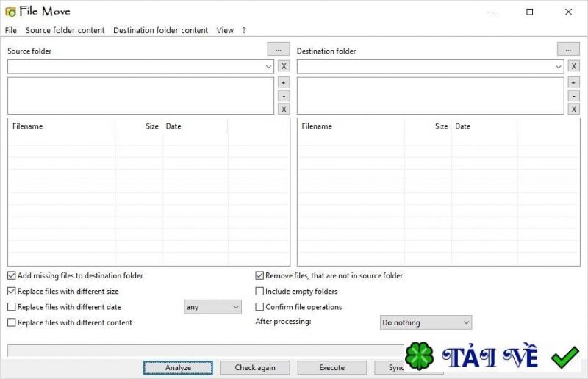
Task: Remove source folder from list with - button
Action: pos(284,96)
